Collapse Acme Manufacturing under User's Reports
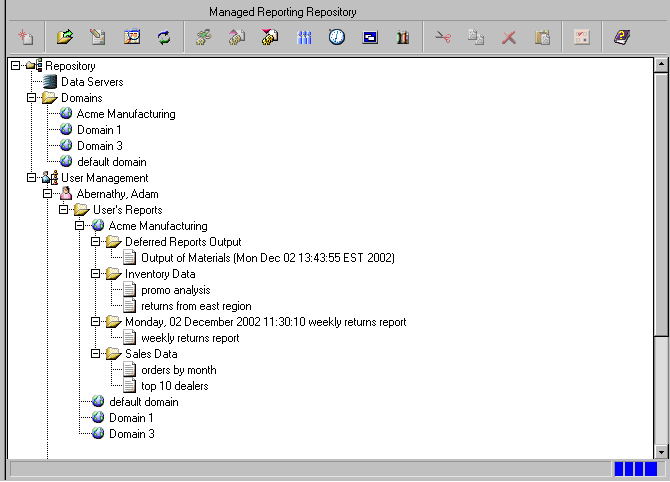The width and height of the screenshot is (670, 482). pyautogui.click(x=79, y=226)
